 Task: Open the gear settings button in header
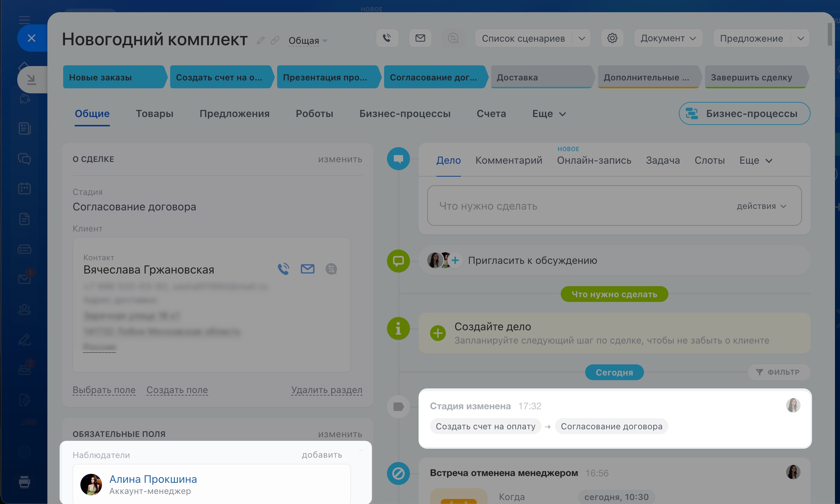click(612, 38)
